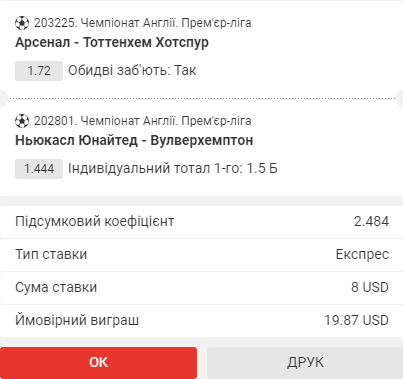Confirm the bet with the red OK button
403x379 pixels.
(x=98, y=363)
